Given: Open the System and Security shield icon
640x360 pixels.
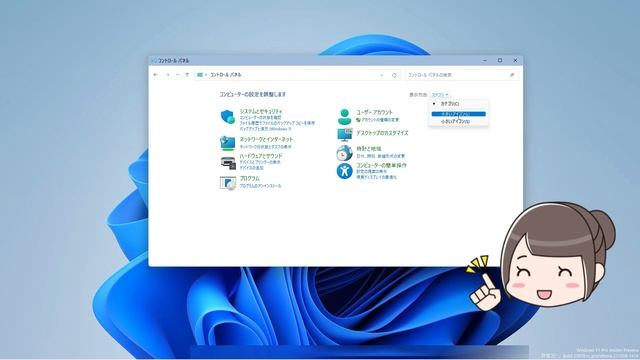Looking at the screenshot, I should coord(228,117).
